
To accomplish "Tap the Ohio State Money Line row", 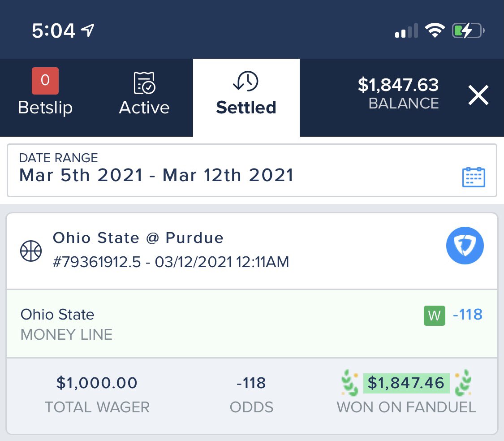I will pyautogui.click(x=252, y=324).
